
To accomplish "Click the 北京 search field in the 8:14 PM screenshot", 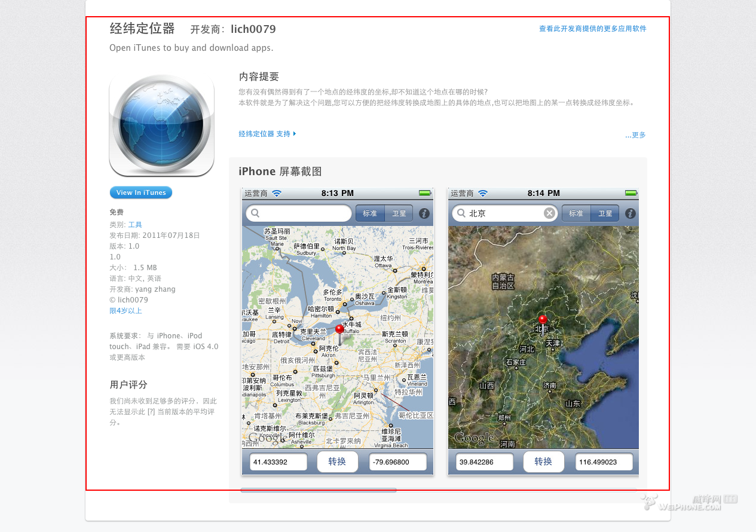I will [x=505, y=213].
